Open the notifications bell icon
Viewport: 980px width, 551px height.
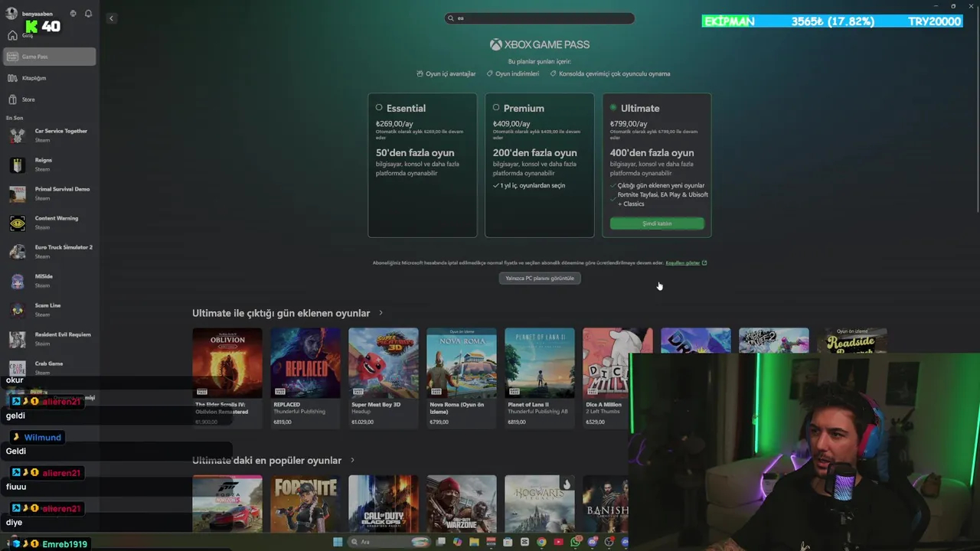[88, 14]
